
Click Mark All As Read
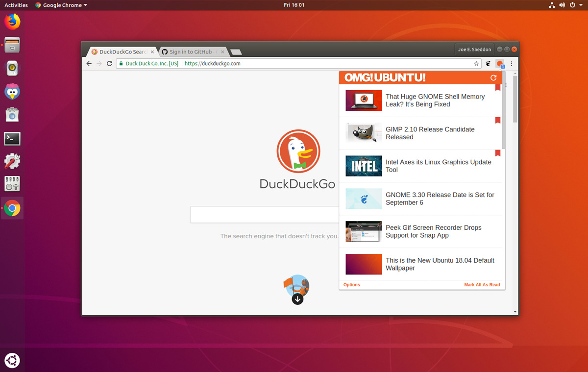(x=482, y=285)
